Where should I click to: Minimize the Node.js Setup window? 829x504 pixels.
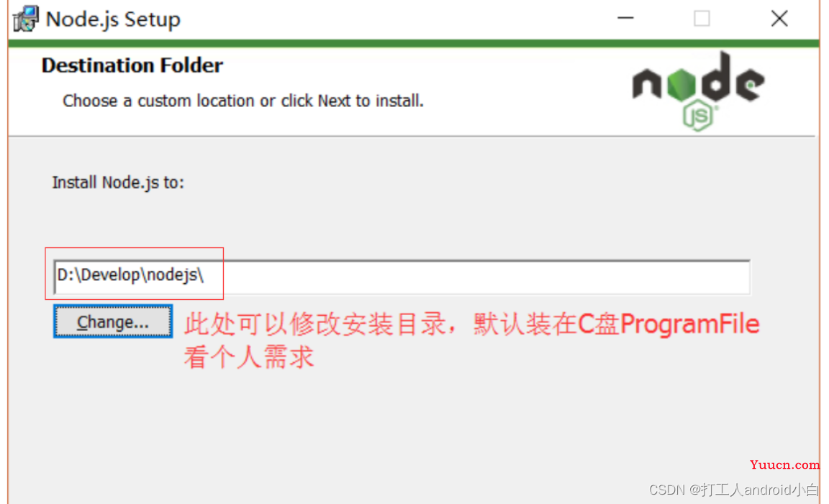(625, 19)
